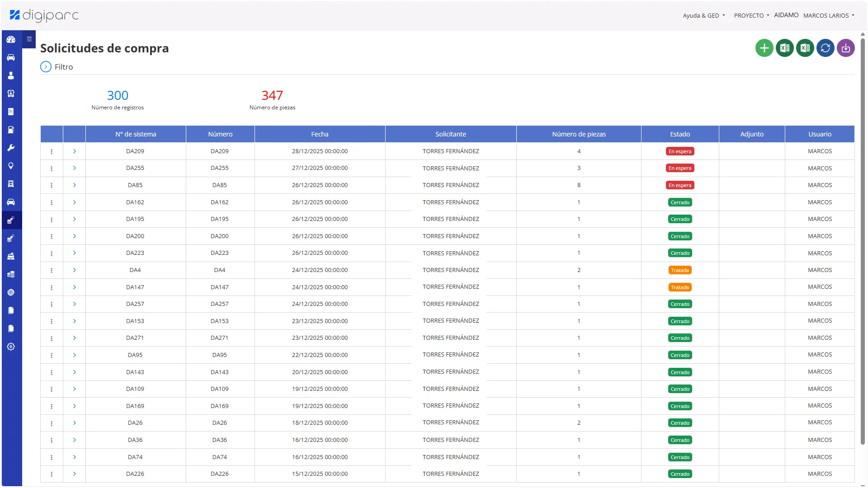Image resolution: width=868 pixels, height=488 pixels.
Task: Click the green add new request button
Action: [764, 48]
